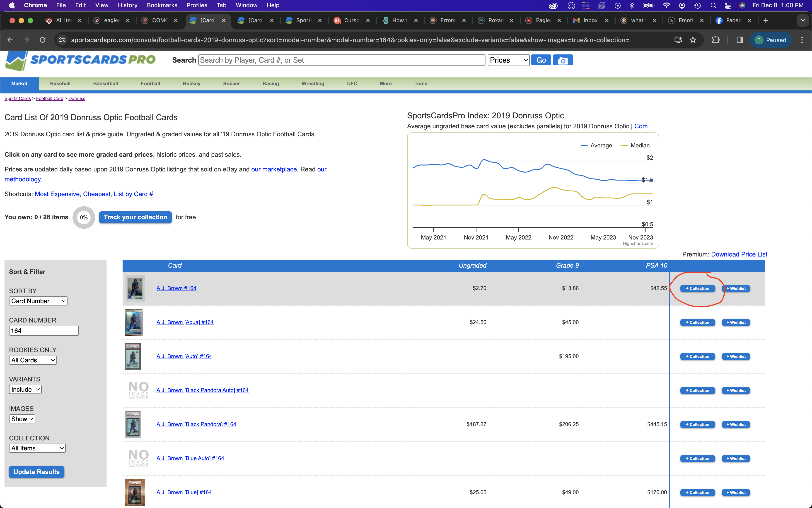Click the browser address bar URL

click(x=350, y=40)
